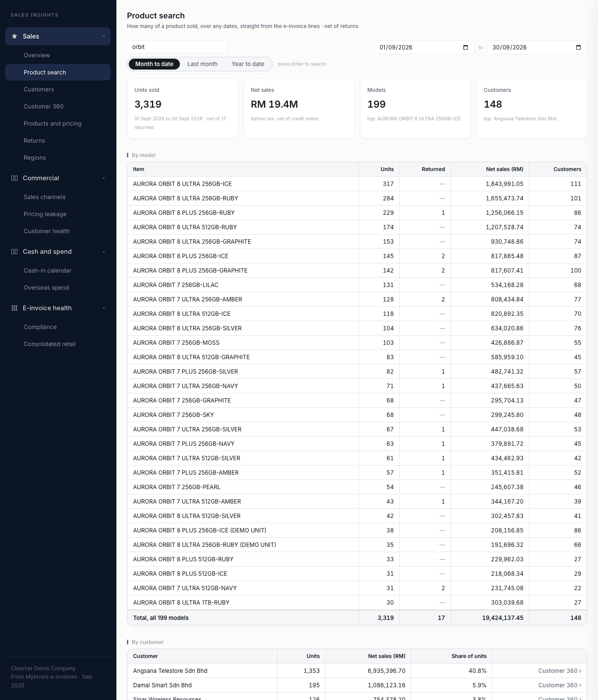
Task: Open the Overview page in sidebar
Action: 58,55
